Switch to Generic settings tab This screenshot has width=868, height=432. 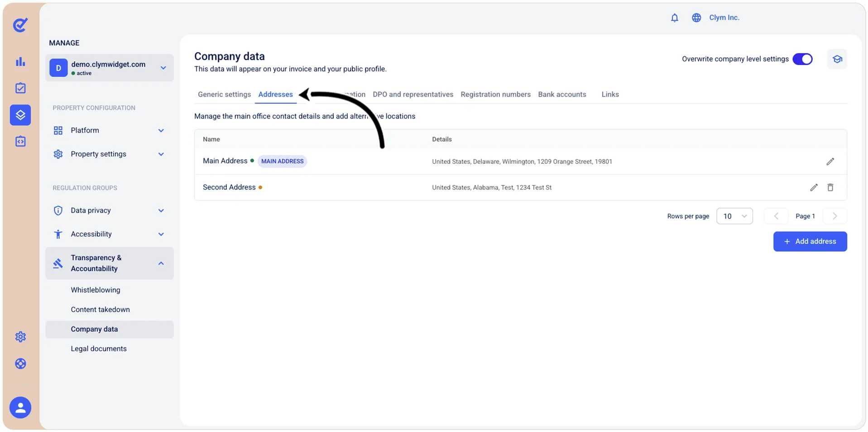coord(224,95)
